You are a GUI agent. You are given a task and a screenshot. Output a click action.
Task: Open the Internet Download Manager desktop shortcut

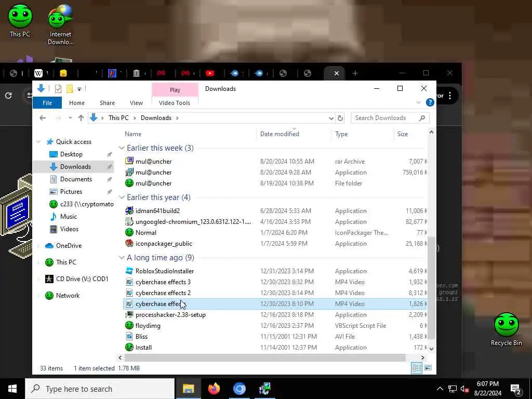[60, 25]
